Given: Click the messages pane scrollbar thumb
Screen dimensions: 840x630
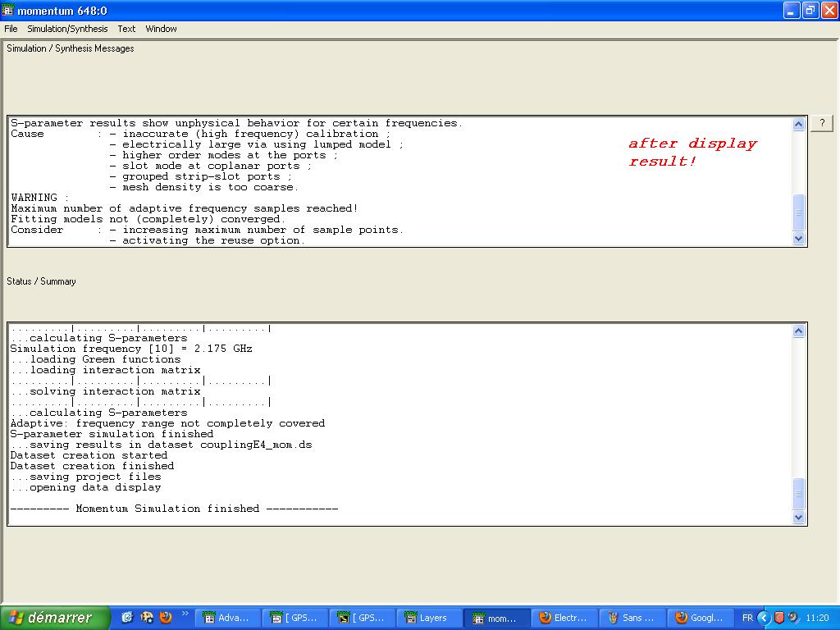Looking at the screenshot, I should (798, 212).
